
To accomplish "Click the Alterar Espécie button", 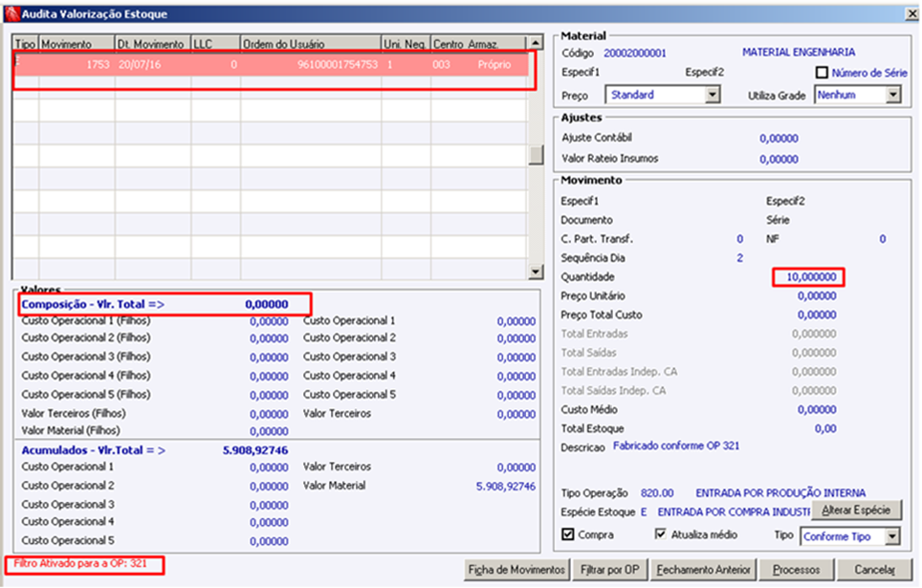I will (856, 510).
